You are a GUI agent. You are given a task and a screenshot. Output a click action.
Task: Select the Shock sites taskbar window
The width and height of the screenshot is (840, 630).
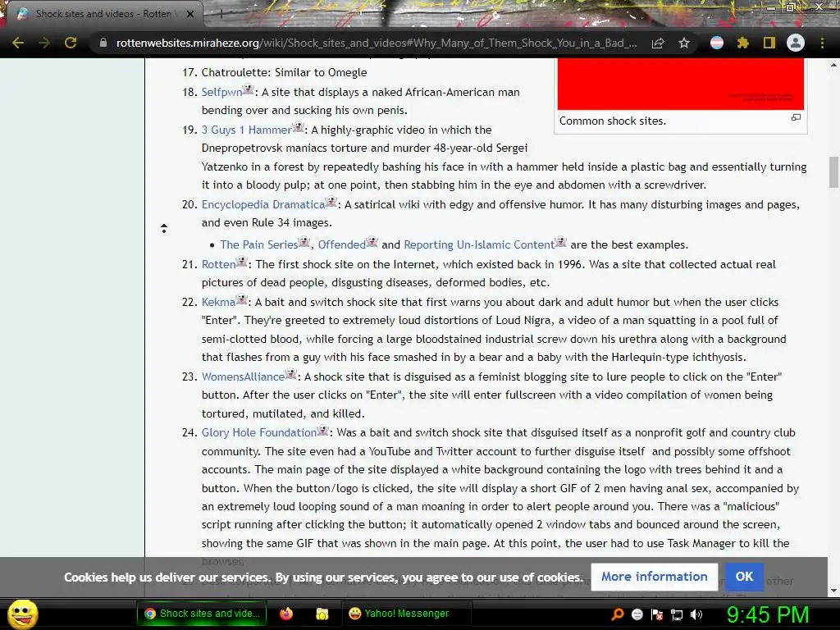(203, 614)
